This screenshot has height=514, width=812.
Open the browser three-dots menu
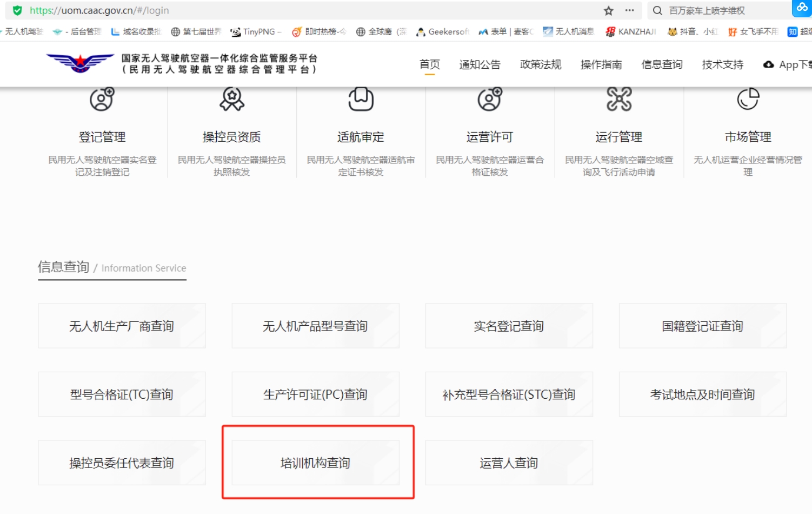[x=630, y=11]
